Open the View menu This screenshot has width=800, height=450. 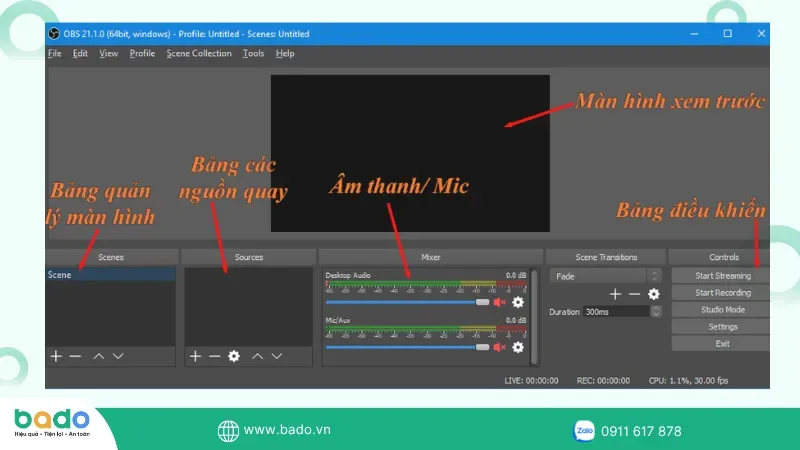(109, 54)
